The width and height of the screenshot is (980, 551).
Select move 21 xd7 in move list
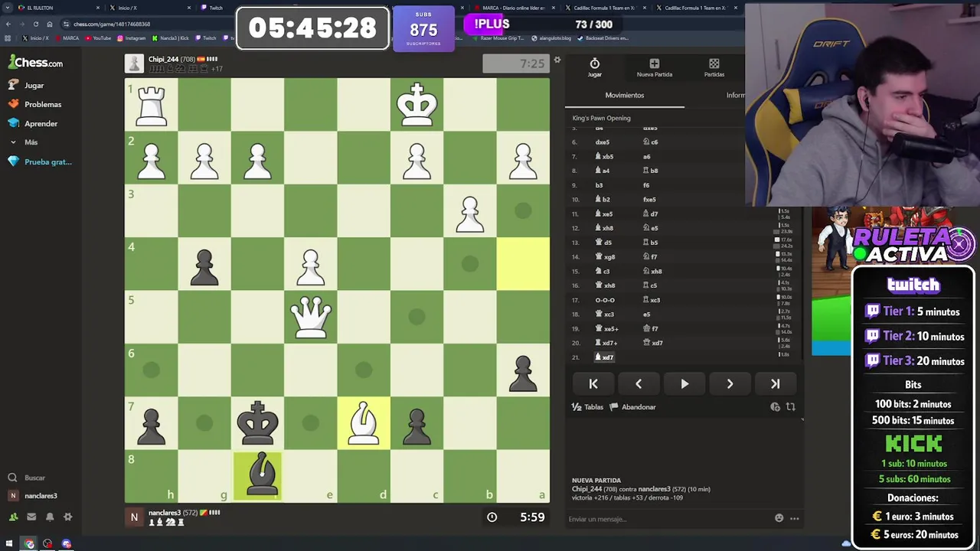[605, 357]
